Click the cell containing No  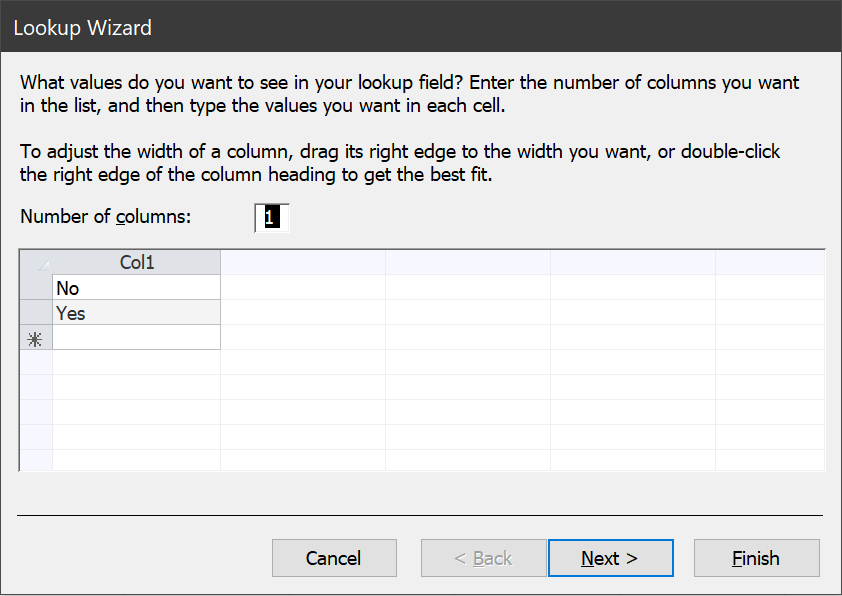(136, 288)
